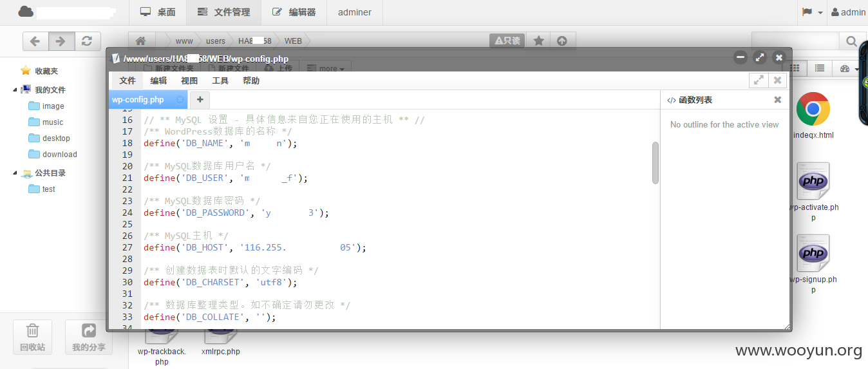Click the cloud logo icon
868x369 pixels.
26,12
